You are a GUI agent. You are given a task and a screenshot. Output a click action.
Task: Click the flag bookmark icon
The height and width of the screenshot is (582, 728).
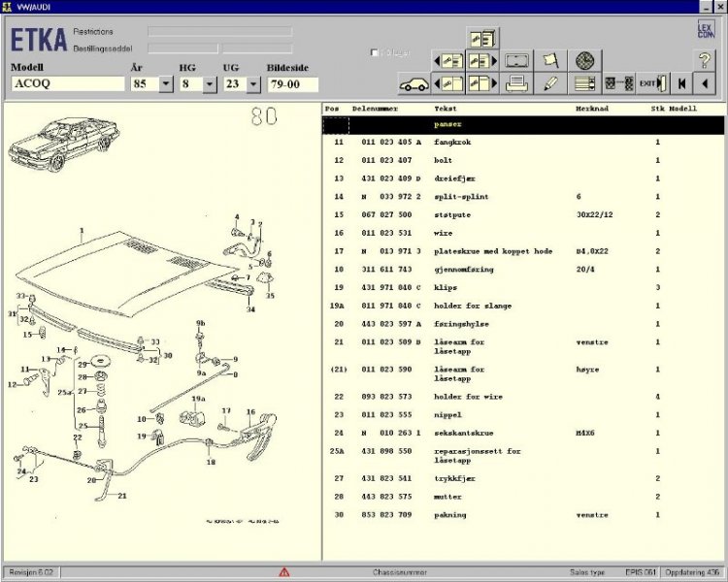click(x=550, y=60)
